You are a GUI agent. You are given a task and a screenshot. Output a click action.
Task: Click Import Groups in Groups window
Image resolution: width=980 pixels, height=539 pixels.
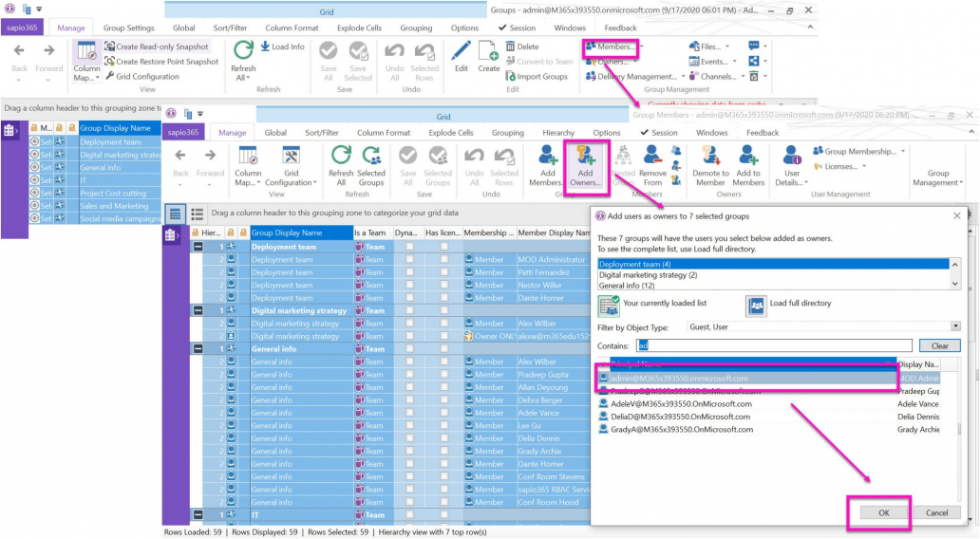(537, 76)
